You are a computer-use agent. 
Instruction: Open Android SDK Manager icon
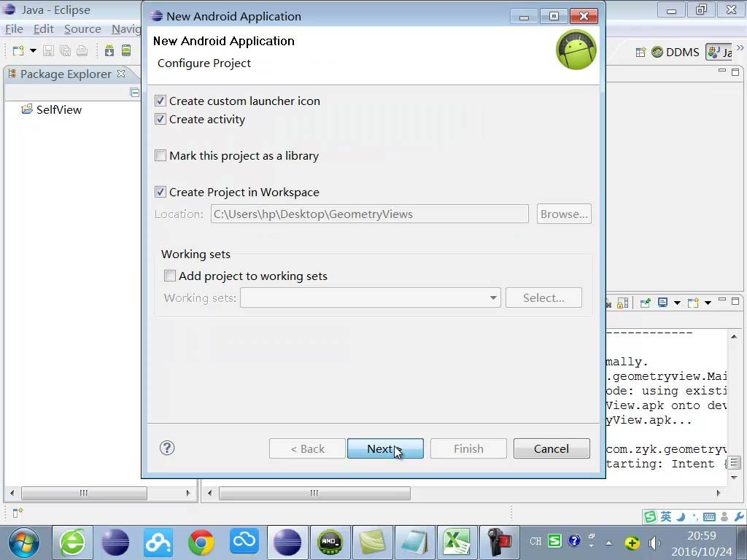click(x=109, y=50)
